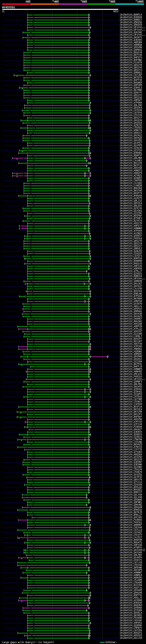
Task: Open the UniRef100_Q3HVL3 hit
Action: [x=131, y=87]
